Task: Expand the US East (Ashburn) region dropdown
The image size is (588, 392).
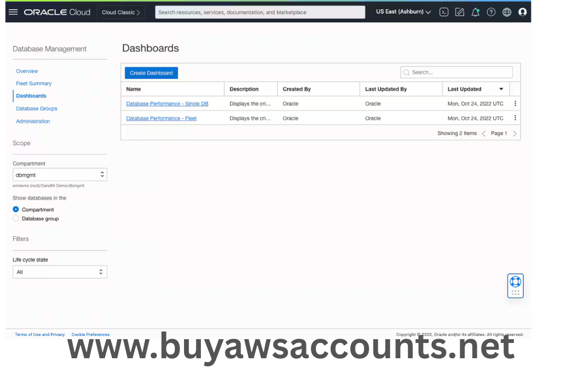Action: (403, 12)
